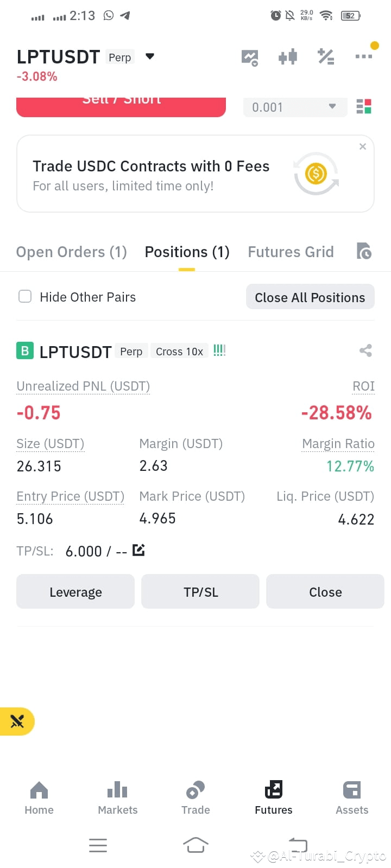Tap the yellow floating crossed-swords icon
This screenshot has width=391, height=868.
pos(17,722)
